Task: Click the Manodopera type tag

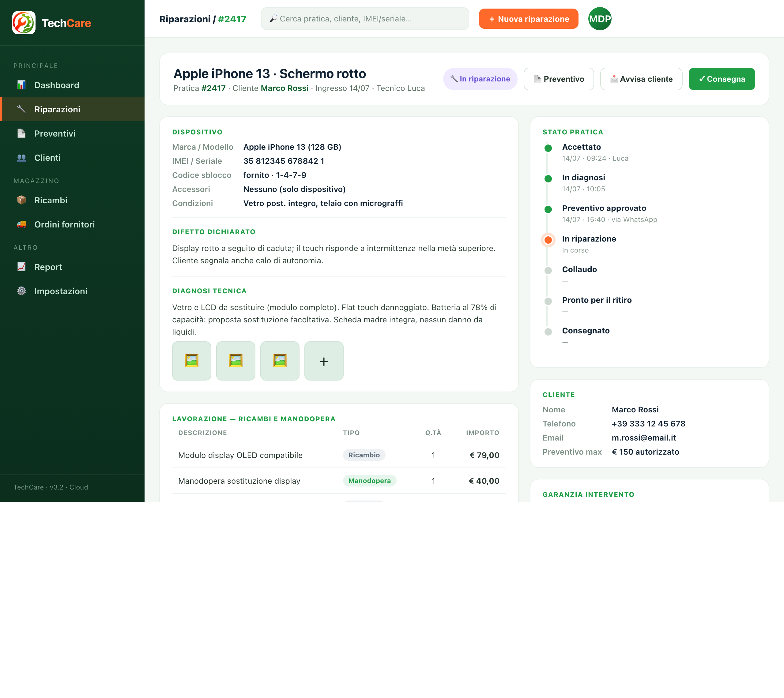Action: coord(369,481)
